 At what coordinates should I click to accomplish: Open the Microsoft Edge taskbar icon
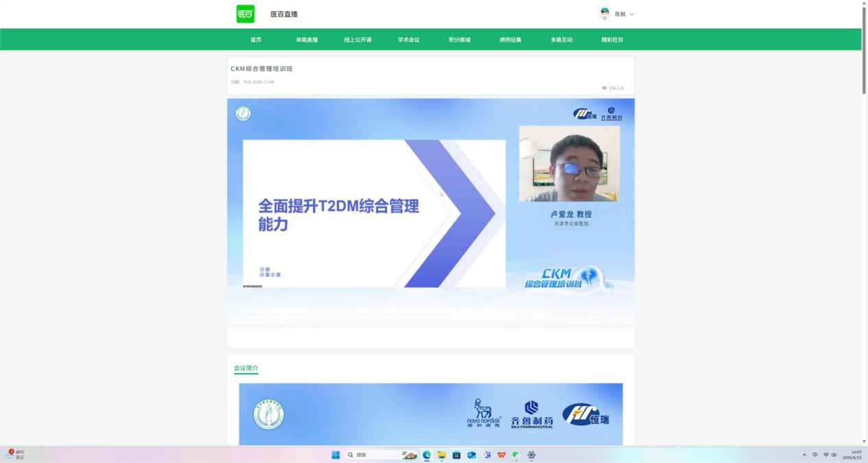(x=427, y=455)
